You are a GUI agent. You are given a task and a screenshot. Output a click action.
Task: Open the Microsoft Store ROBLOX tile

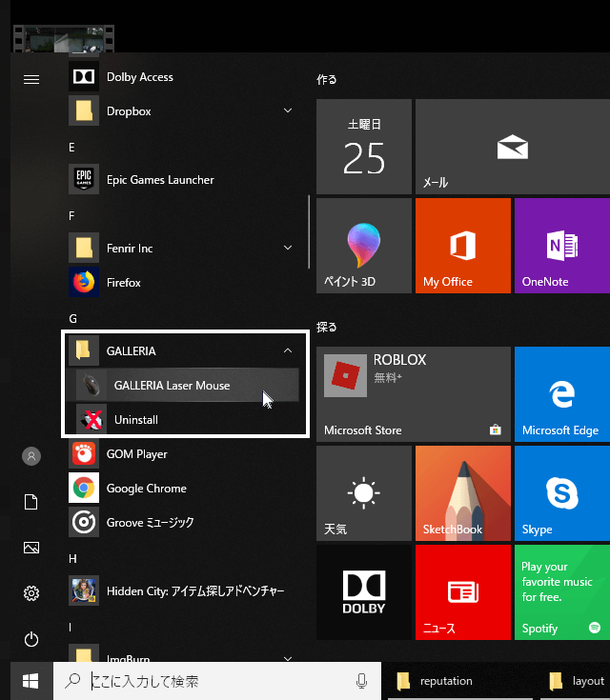coord(414,394)
